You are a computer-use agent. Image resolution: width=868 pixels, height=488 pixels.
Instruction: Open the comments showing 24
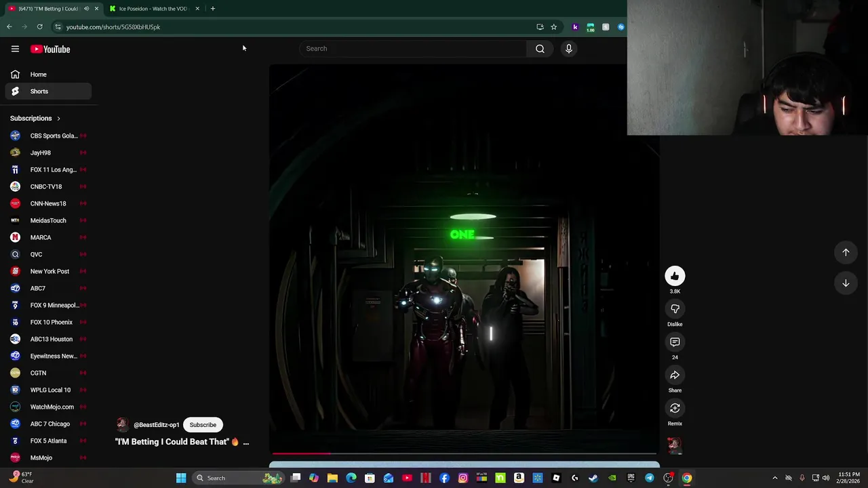point(675,342)
